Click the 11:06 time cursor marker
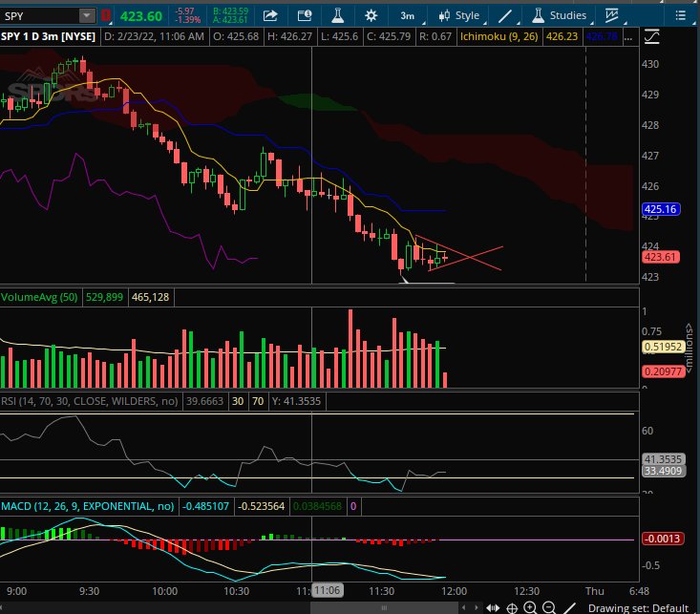This screenshot has height=614, width=700. (x=327, y=591)
